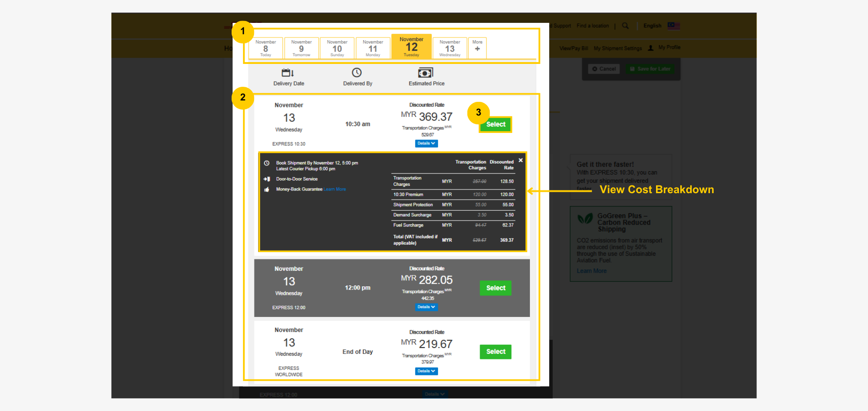Click the Shipment Protection row label

(413, 205)
